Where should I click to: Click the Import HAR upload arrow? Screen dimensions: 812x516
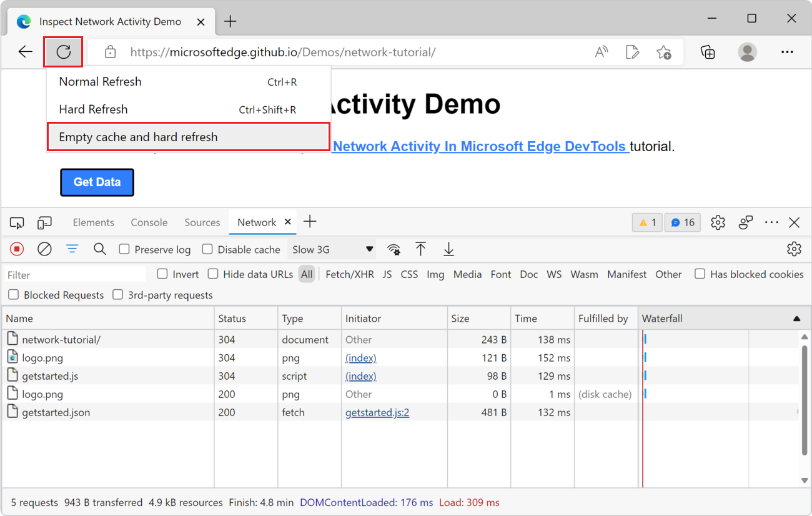421,249
